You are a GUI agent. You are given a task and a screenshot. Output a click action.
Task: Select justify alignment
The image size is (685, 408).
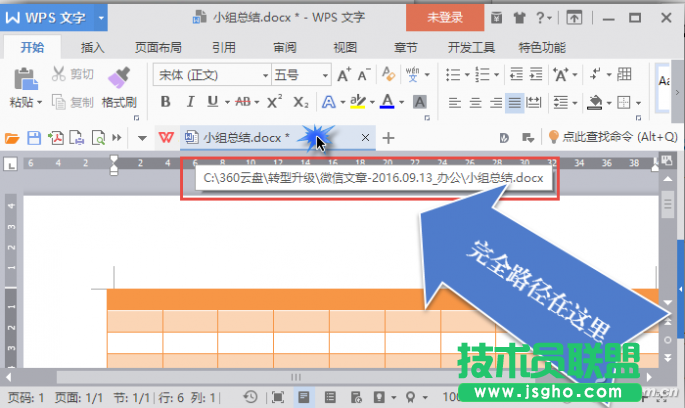(x=515, y=103)
